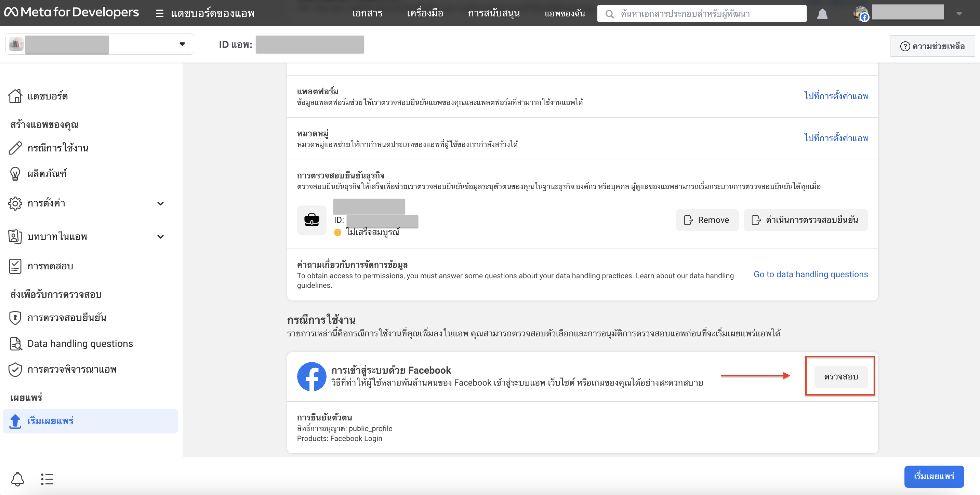Click the blue เริ่มเผยแพร่ button at bottom right

[x=934, y=476]
